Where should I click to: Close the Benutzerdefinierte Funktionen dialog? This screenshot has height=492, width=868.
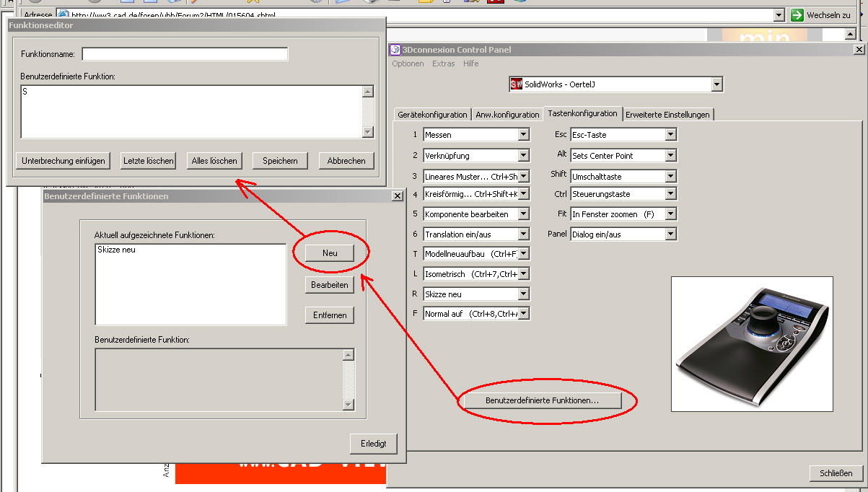pyautogui.click(x=397, y=196)
